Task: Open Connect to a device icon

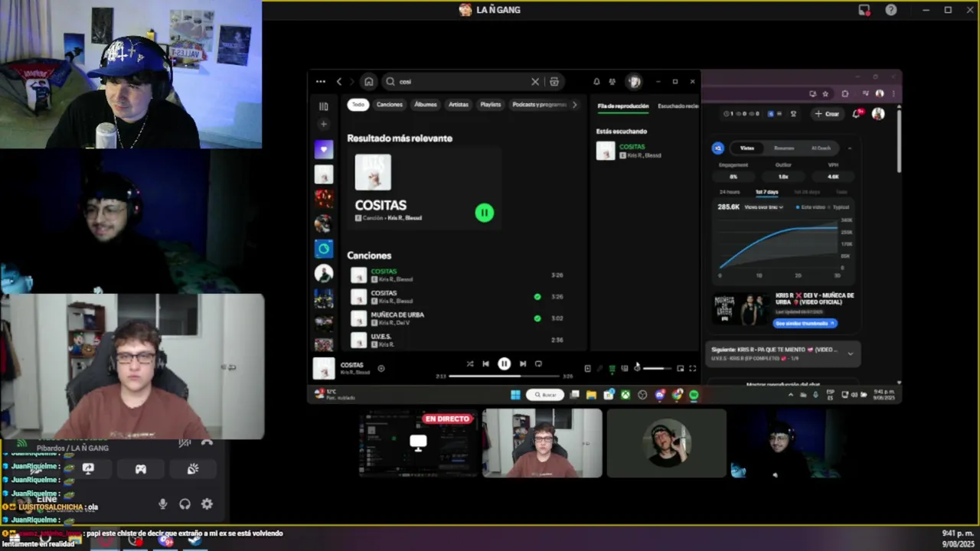Action: click(x=625, y=368)
